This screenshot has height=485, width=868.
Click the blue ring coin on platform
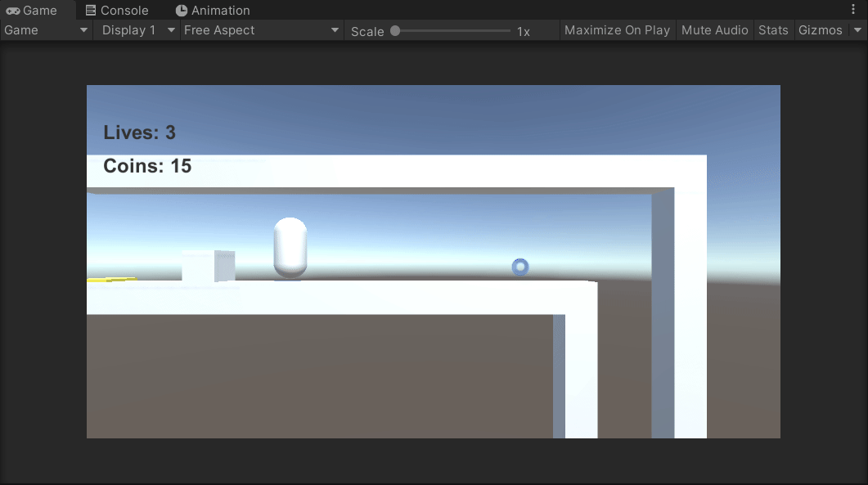tap(519, 267)
